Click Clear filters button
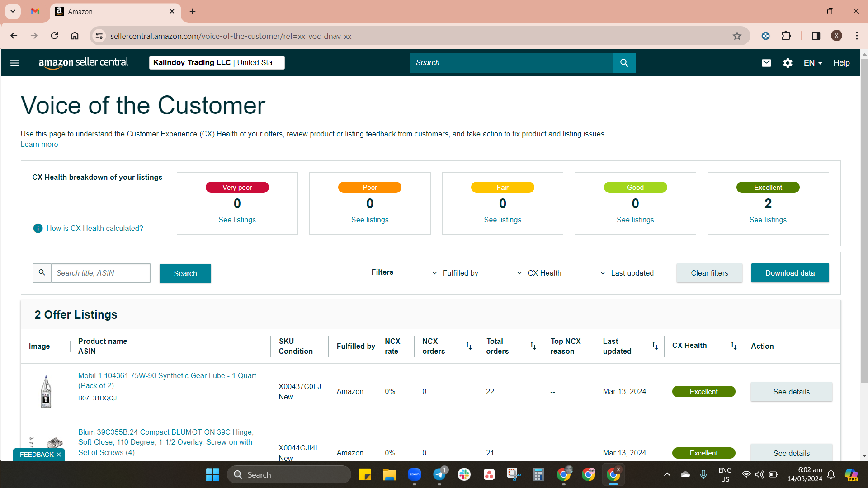The width and height of the screenshot is (868, 488). coord(709,273)
